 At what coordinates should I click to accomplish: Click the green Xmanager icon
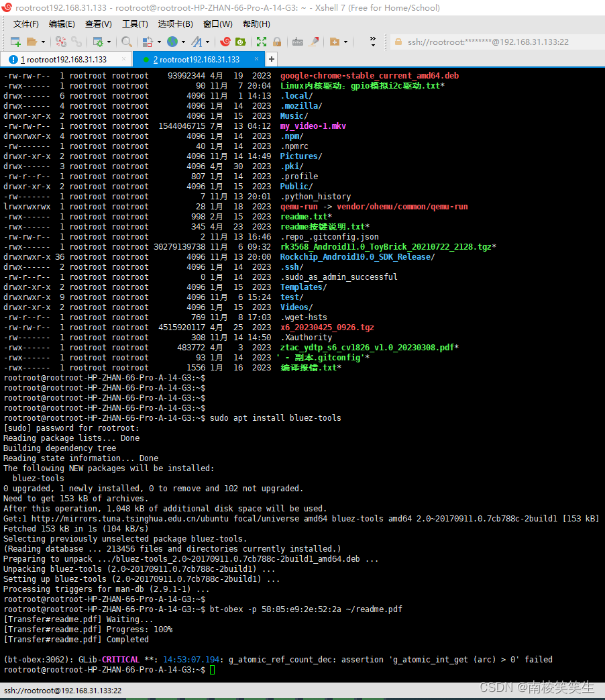[x=242, y=42]
